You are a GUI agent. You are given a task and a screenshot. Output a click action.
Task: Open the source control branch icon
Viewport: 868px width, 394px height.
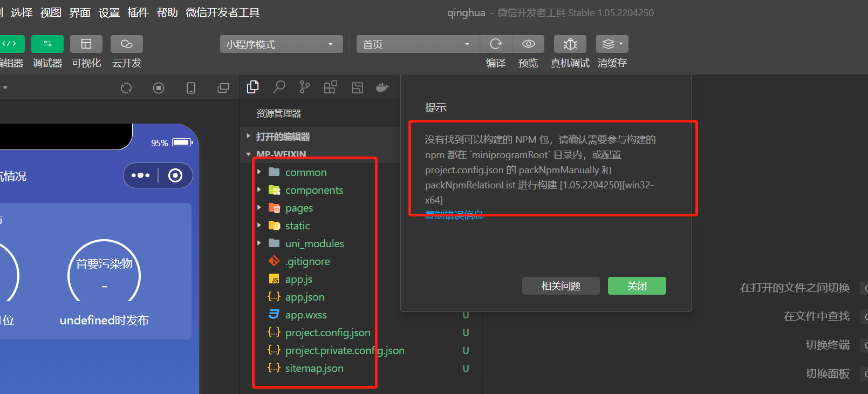(x=305, y=87)
